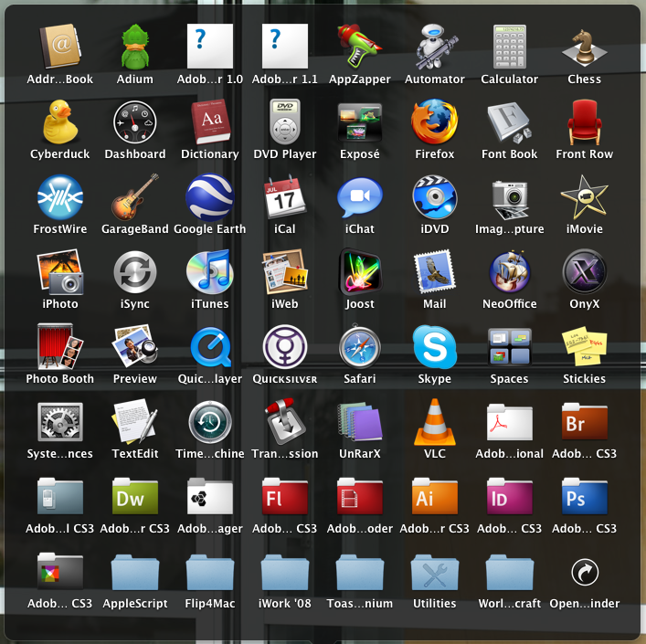Launch VLC traffic cone icon
Viewport: 646px width, 644px height.
point(435,422)
